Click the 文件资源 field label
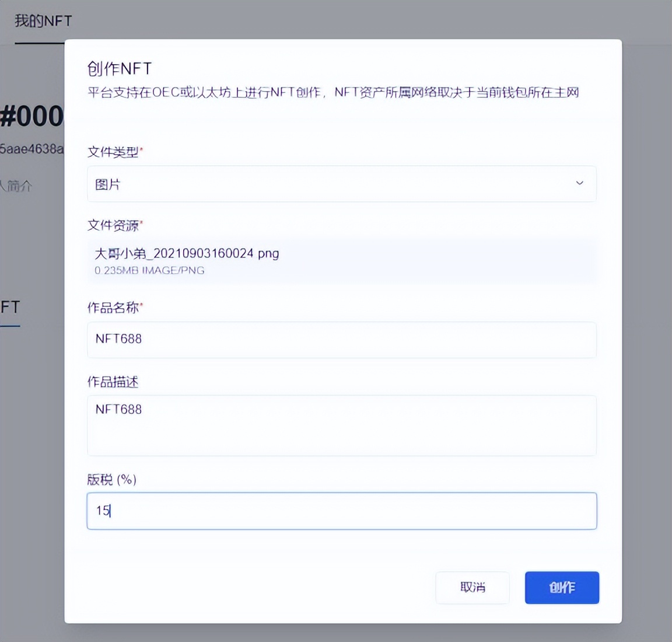672x642 pixels. [113, 225]
